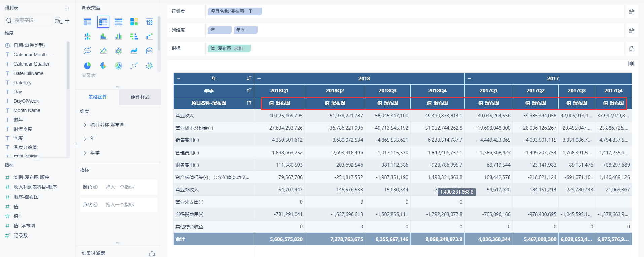The width and height of the screenshot is (644, 257).
Task: Expand 项目名称-瀑布图 dimension properties
Action: pos(85,125)
